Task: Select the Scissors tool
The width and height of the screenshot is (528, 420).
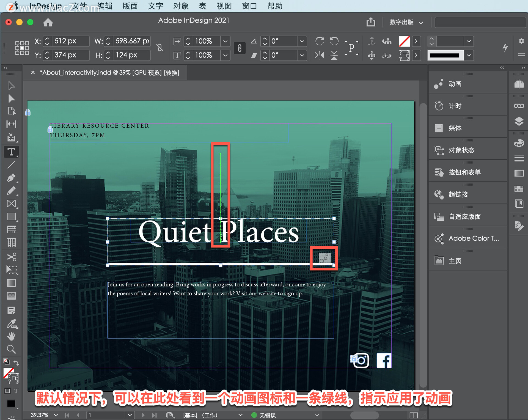Action: 11,257
